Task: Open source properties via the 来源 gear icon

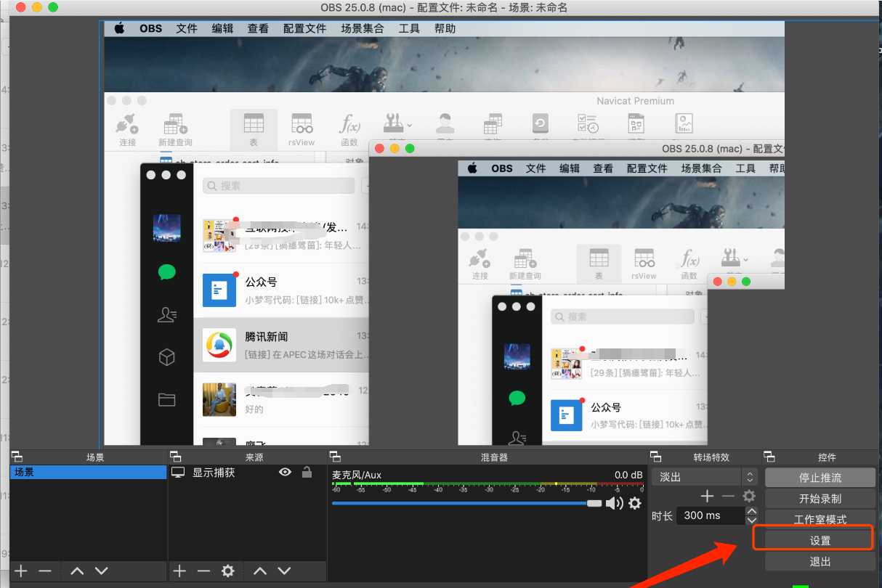Action: (x=228, y=571)
